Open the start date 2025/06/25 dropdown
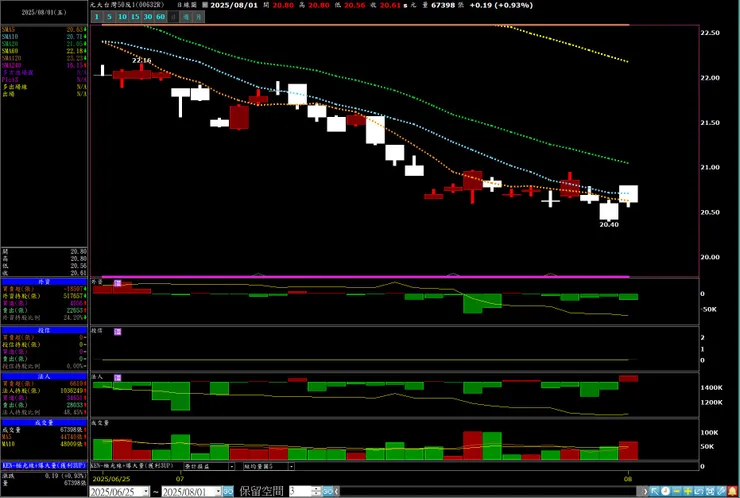The height and width of the screenshot is (498, 740). [x=145, y=492]
